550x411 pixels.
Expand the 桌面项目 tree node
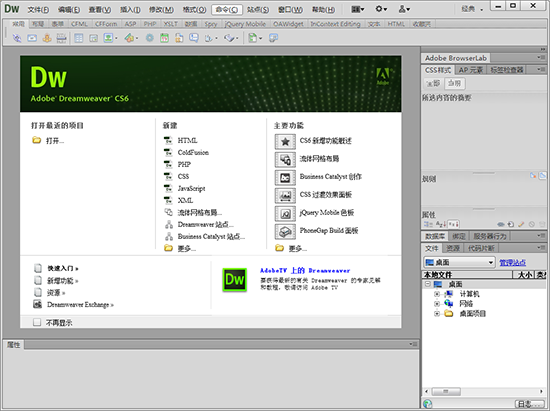[437, 314]
